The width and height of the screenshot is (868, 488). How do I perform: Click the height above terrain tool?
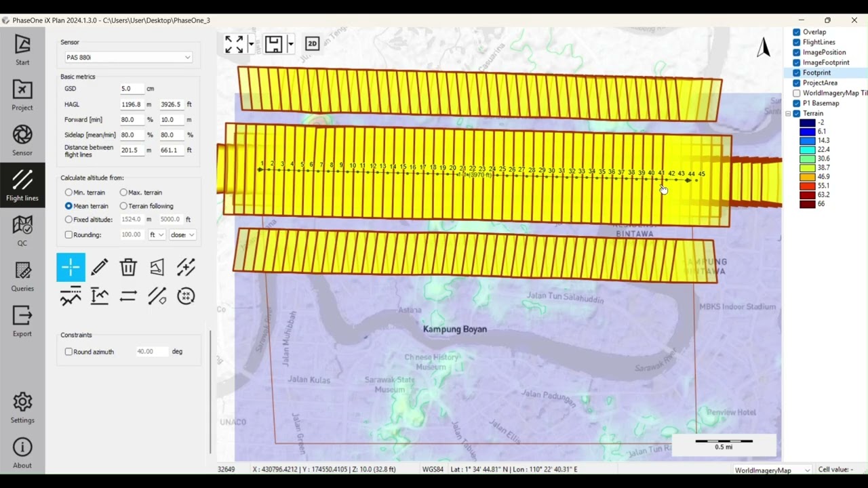pos(99,296)
